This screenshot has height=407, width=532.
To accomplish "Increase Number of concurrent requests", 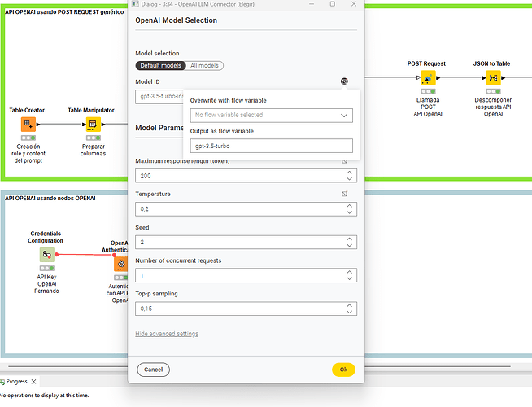I will [x=350, y=272].
